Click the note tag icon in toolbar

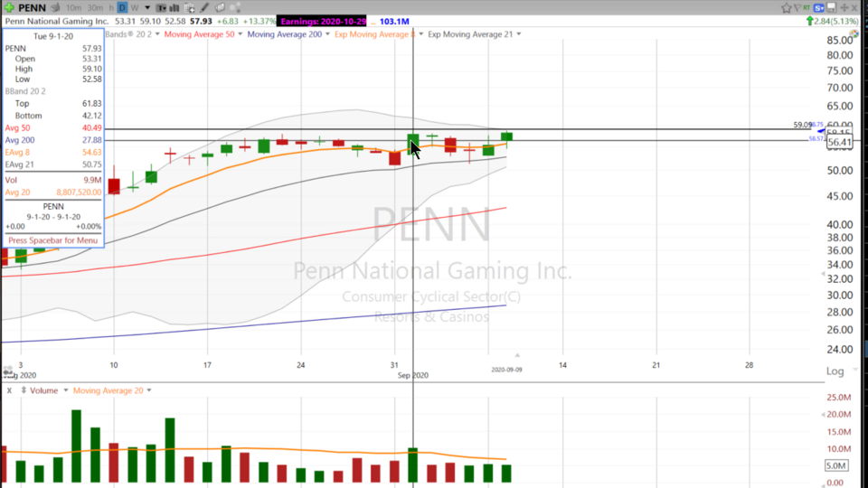[220, 7]
